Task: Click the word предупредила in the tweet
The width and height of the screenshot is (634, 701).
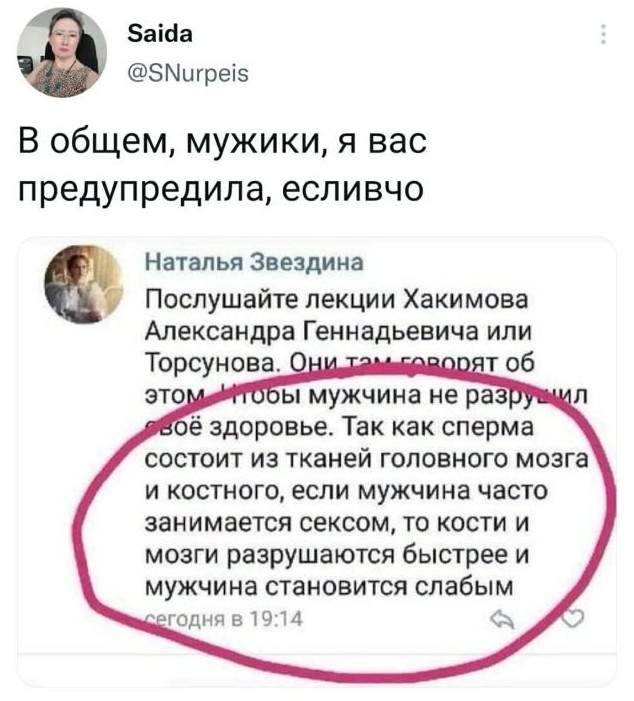Action: tap(140, 190)
